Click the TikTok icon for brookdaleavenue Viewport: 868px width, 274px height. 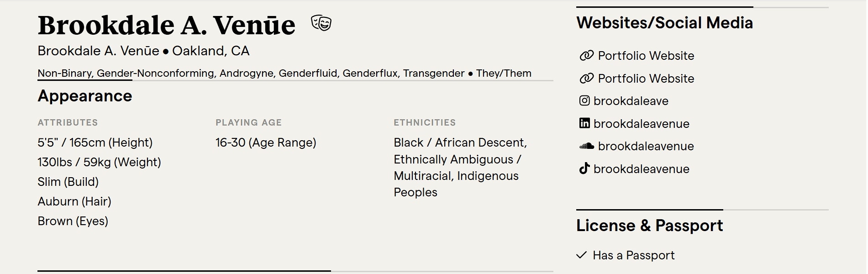(584, 169)
